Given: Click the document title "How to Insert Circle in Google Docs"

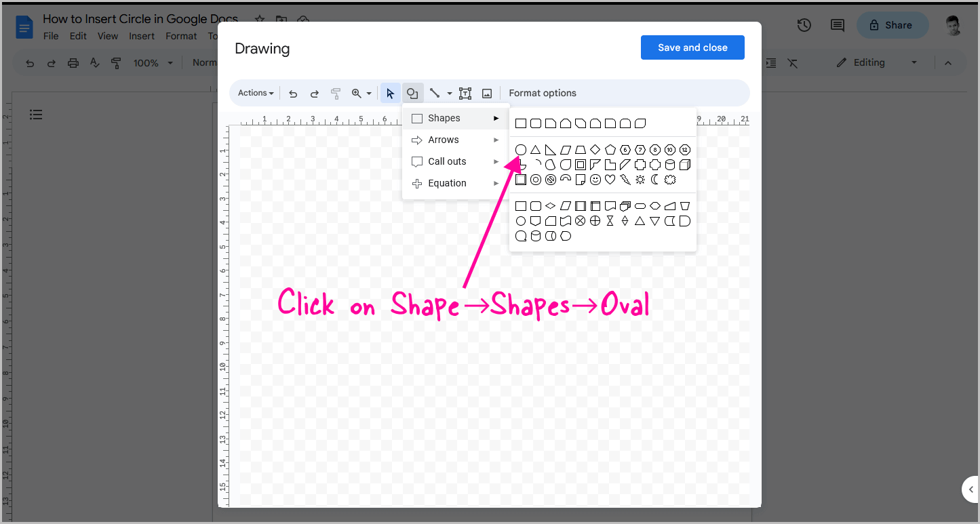Looking at the screenshot, I should point(140,18).
